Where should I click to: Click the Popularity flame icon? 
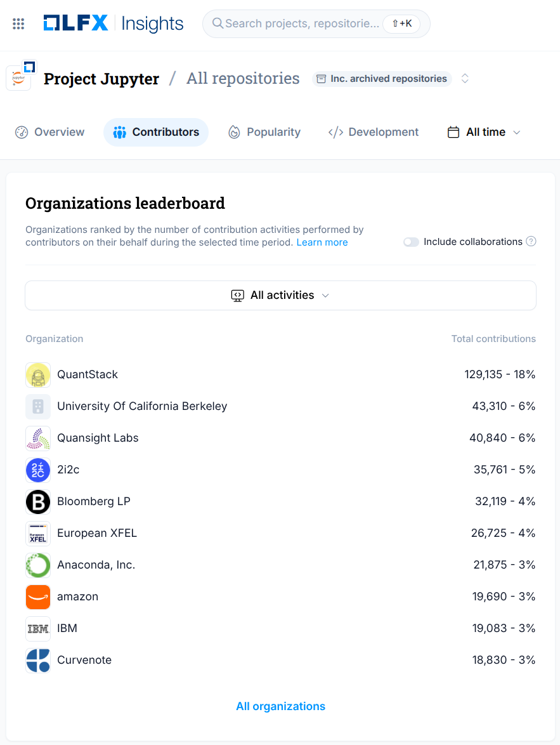[x=234, y=132]
